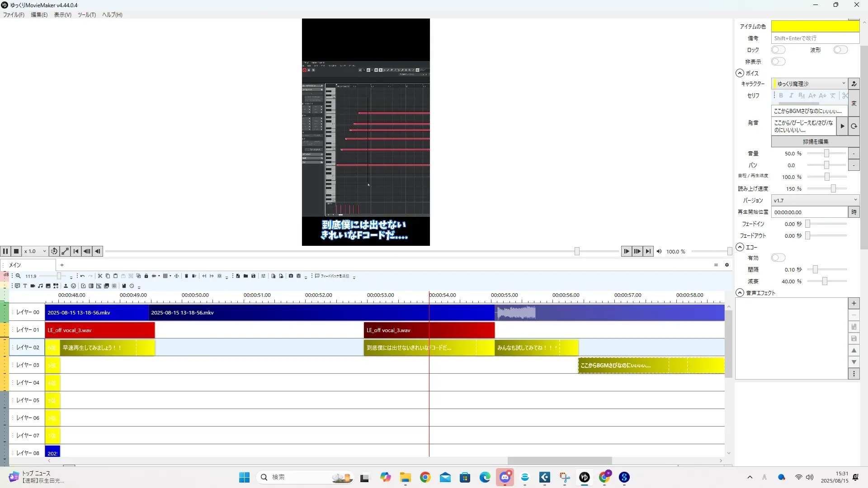Toggle the 波形 (waveform) switch
Viewport: 868px width, 488px height.
coord(840,50)
